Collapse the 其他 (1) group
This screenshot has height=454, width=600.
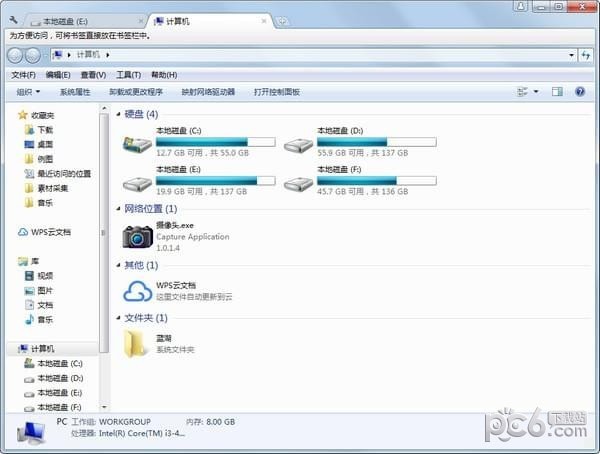point(119,265)
